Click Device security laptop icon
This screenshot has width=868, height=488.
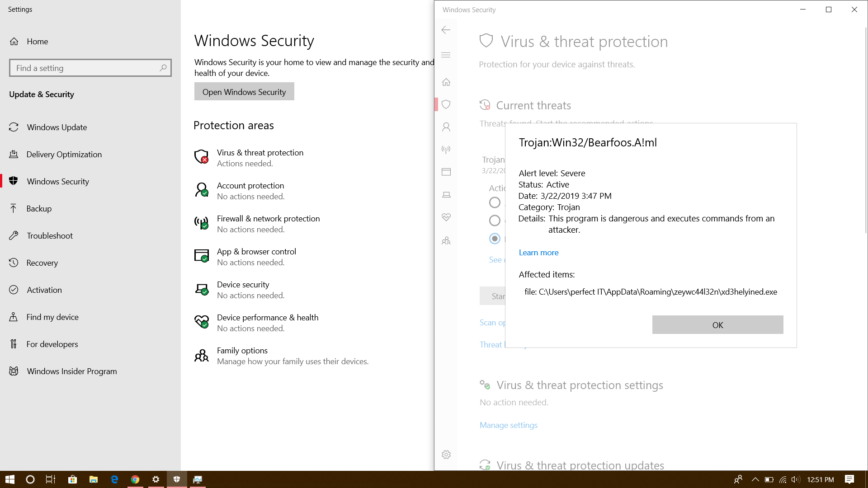[201, 289]
